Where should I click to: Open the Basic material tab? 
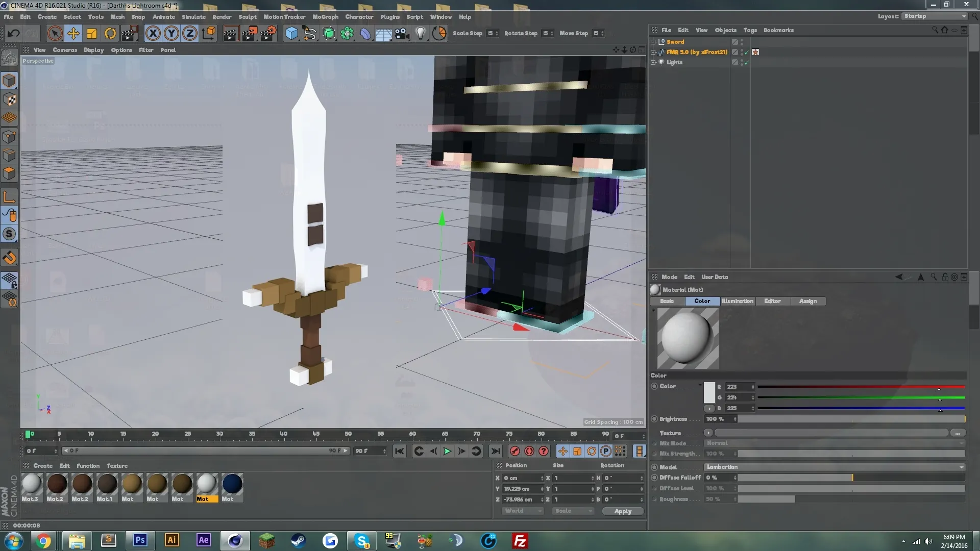click(x=667, y=302)
